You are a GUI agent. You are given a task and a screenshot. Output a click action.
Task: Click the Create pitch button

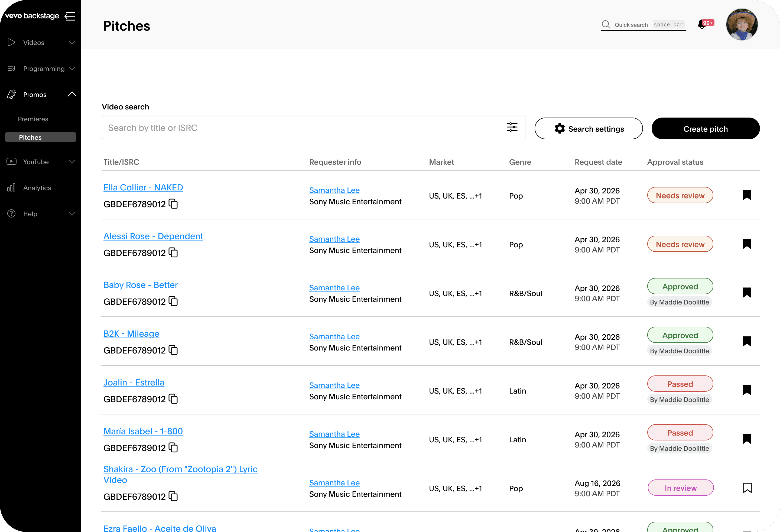coord(706,129)
